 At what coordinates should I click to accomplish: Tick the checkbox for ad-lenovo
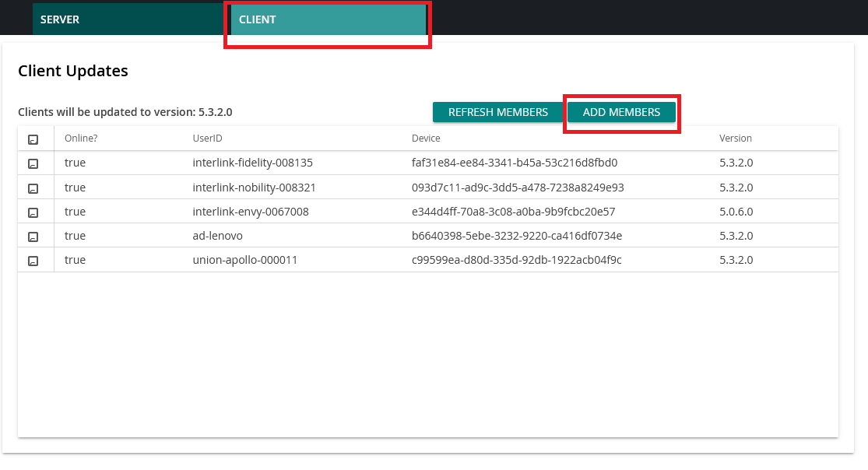point(33,237)
